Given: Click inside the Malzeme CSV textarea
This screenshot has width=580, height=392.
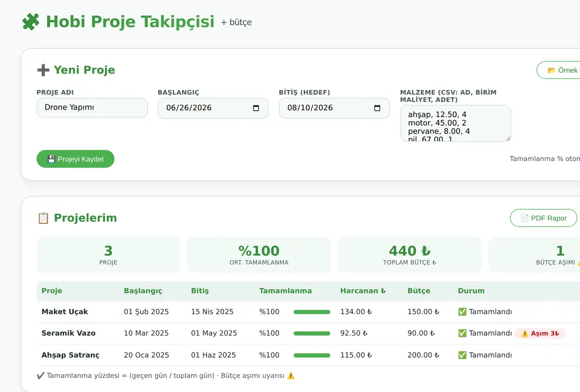Looking at the screenshot, I should pos(456,123).
